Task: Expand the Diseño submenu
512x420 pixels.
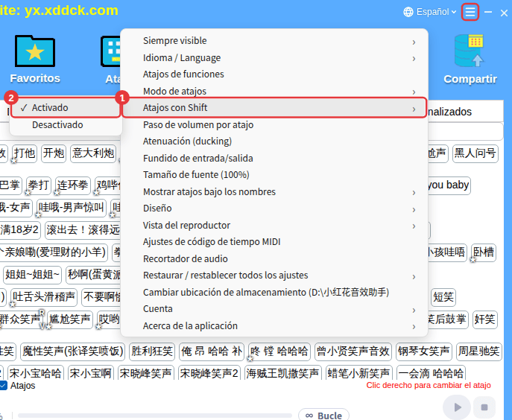Action: click(274, 209)
